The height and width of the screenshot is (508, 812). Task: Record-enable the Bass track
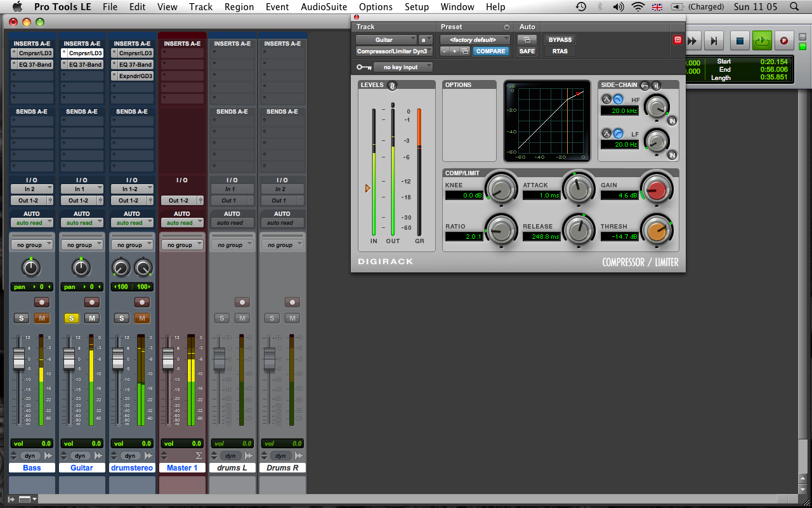pyautogui.click(x=42, y=302)
